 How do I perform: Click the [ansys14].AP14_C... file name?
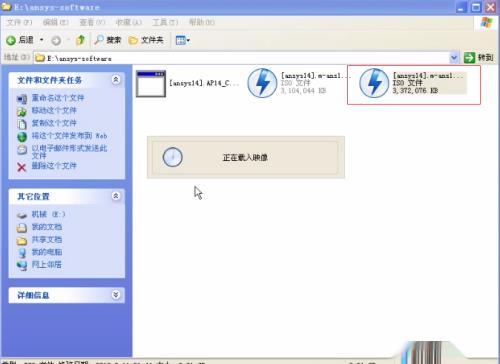click(x=204, y=83)
